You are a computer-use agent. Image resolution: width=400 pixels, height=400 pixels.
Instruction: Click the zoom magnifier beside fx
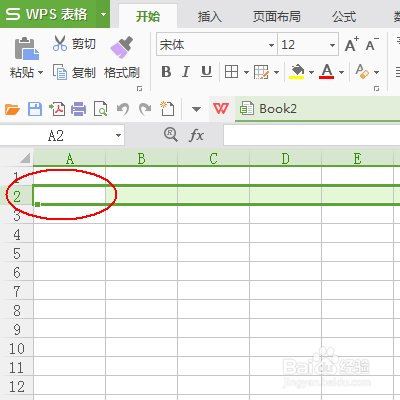pyautogui.click(x=171, y=135)
